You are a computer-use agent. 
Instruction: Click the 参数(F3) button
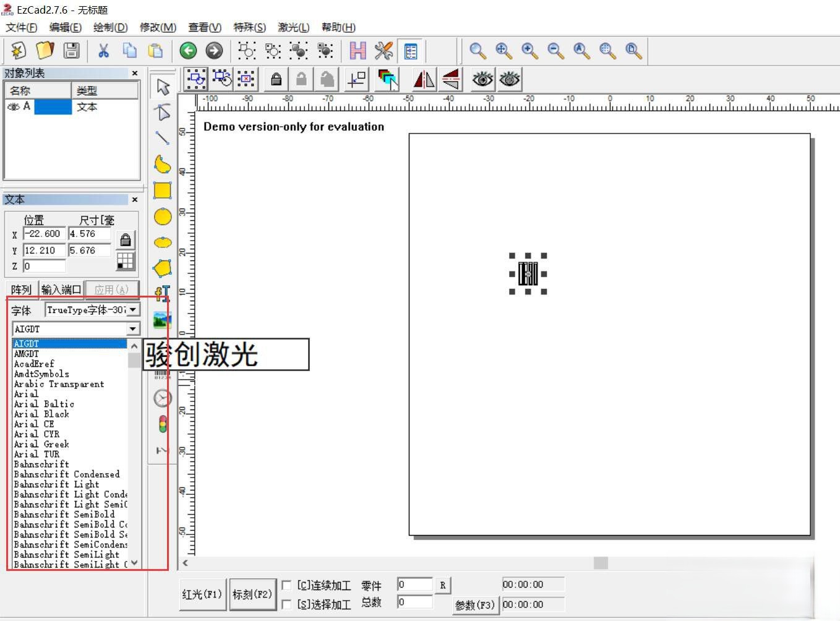pyautogui.click(x=475, y=605)
